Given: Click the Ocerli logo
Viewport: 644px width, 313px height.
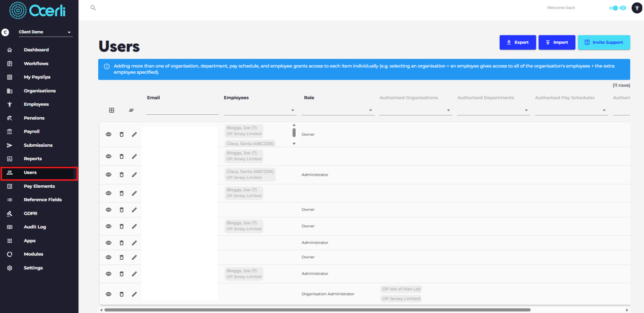Looking at the screenshot, I should tap(37, 10).
